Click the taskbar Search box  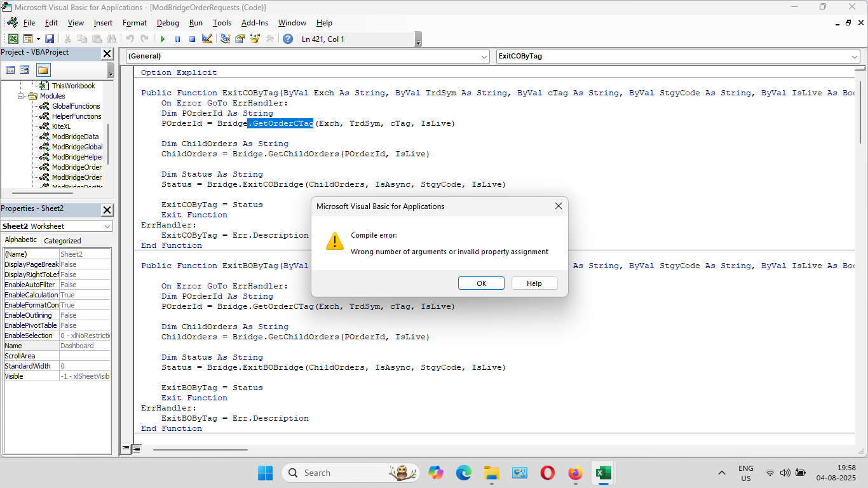(352, 473)
